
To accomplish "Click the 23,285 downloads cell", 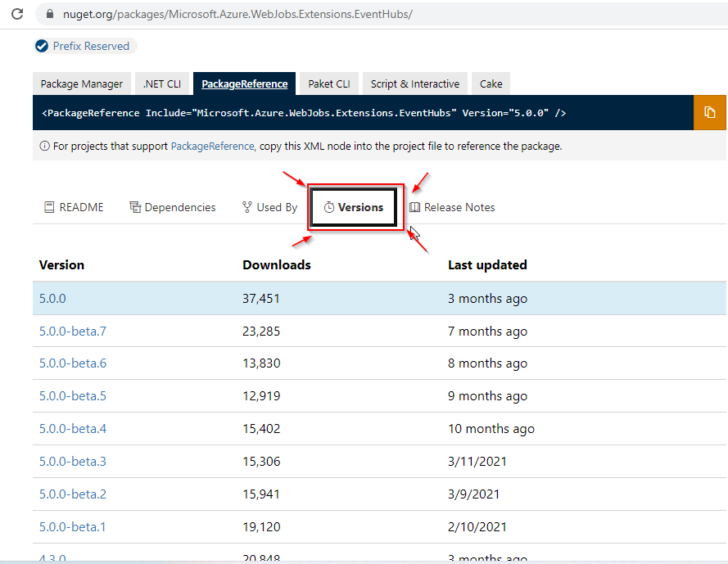I will coord(261,331).
